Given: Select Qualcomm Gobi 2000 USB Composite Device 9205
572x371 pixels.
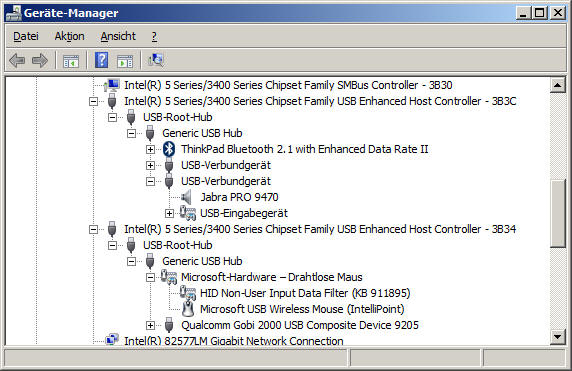Looking at the screenshot, I should [300, 325].
